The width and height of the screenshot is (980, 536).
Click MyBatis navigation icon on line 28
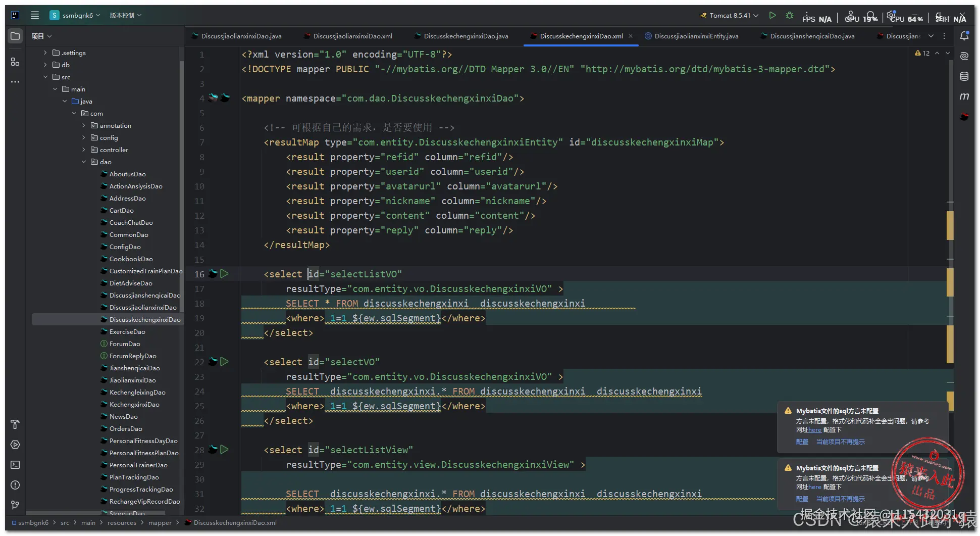point(213,450)
